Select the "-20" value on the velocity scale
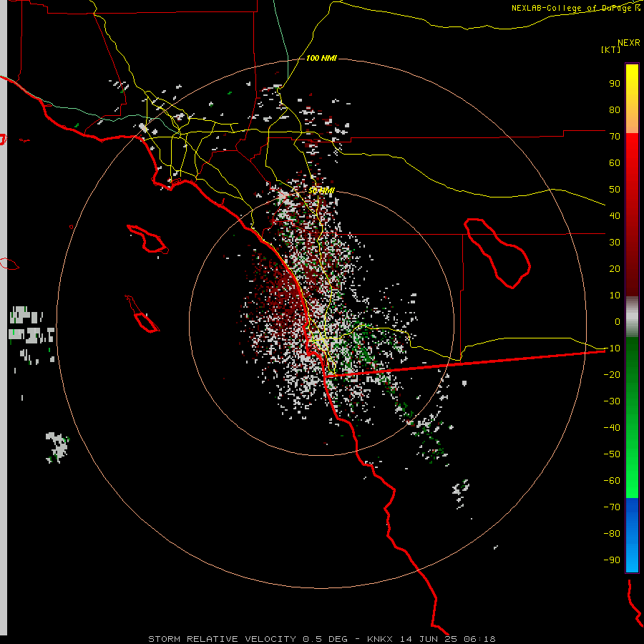The image size is (644, 644). coord(612,374)
